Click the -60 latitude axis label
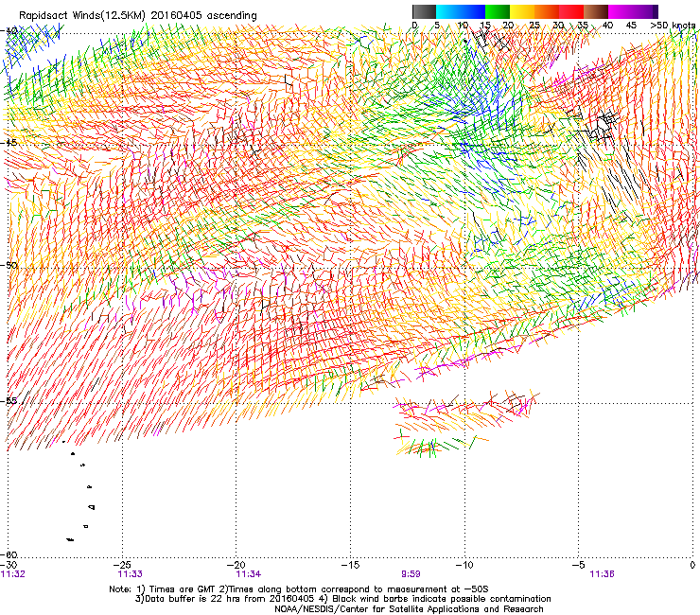The width and height of the screenshot is (700, 615). 9,554
